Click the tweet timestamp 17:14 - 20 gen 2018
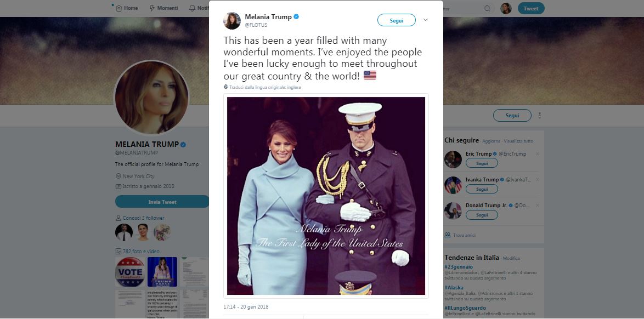The width and height of the screenshot is (644, 319). 246,306
